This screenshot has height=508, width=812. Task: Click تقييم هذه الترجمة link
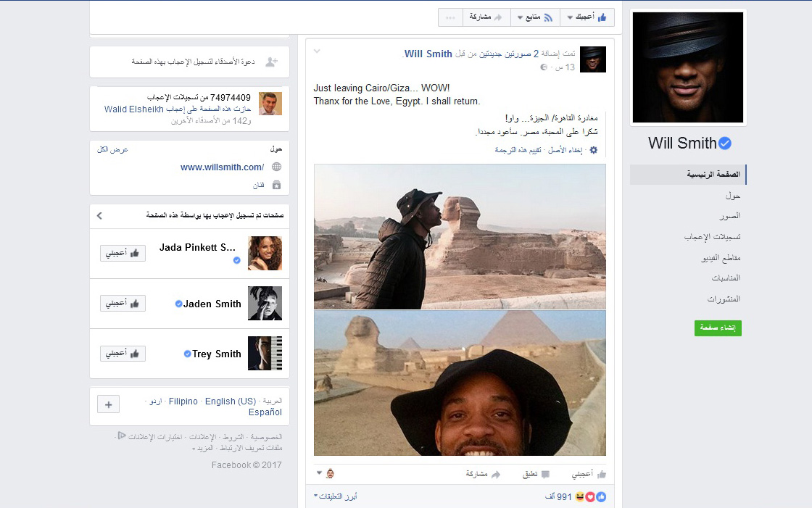pos(518,150)
